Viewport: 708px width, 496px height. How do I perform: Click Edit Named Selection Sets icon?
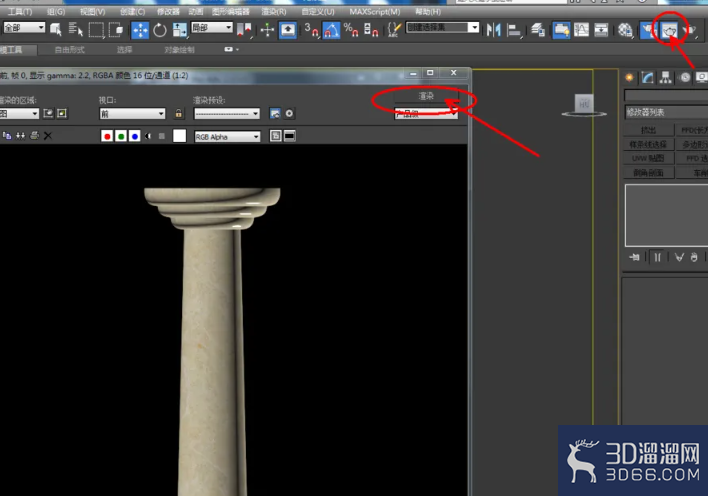point(394,30)
